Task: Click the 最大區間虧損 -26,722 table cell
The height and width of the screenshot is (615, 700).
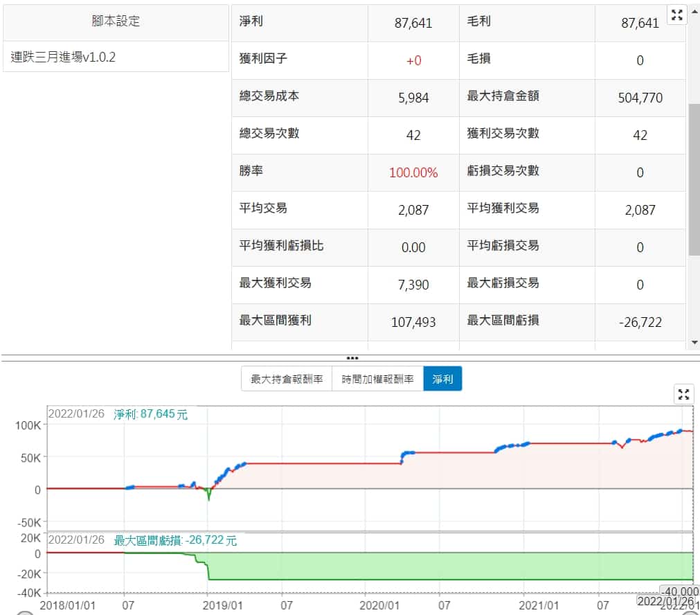Action: tap(640, 322)
